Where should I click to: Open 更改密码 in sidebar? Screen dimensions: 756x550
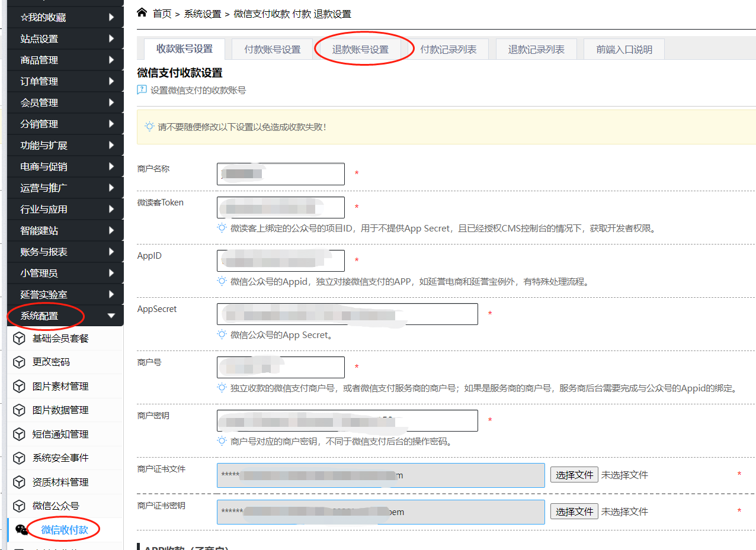point(51,362)
